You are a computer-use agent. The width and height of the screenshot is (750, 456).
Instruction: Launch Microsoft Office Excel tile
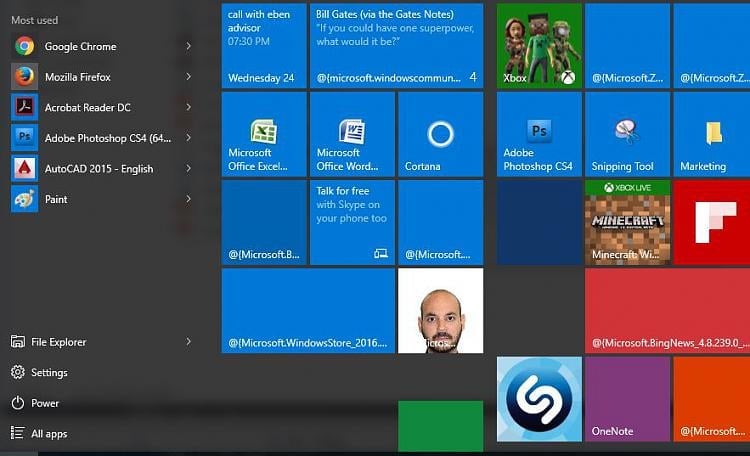264,134
